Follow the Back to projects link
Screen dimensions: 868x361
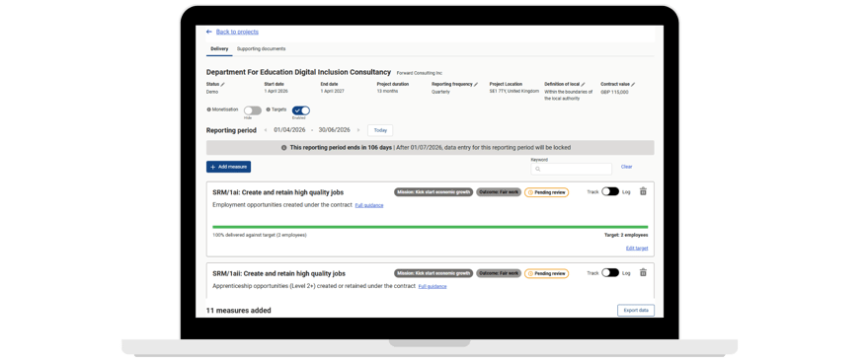[237, 33]
